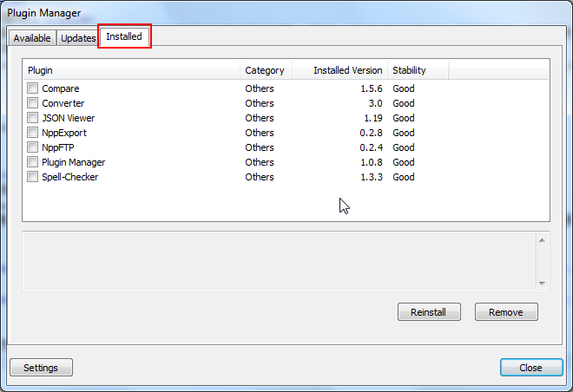The width and height of the screenshot is (573, 392).
Task: Sort by Category column header
Action: pyautogui.click(x=265, y=70)
